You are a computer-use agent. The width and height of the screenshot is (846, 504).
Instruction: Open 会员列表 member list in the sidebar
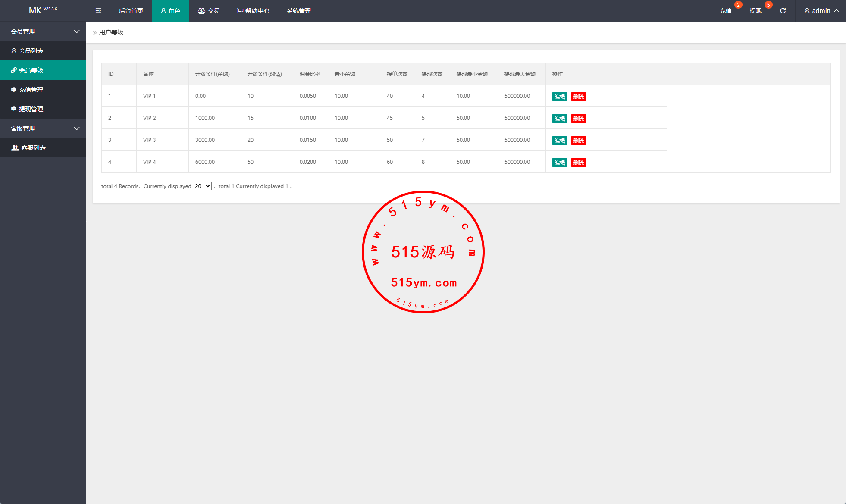pyautogui.click(x=31, y=51)
